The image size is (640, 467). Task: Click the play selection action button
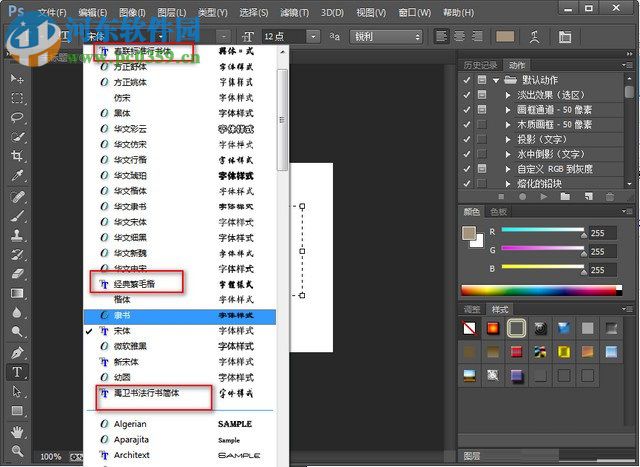[x=544, y=197]
